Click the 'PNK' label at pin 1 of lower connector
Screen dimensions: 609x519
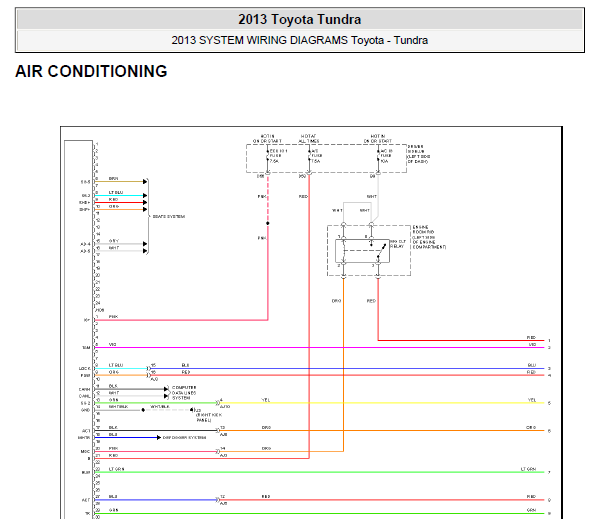[113, 317]
